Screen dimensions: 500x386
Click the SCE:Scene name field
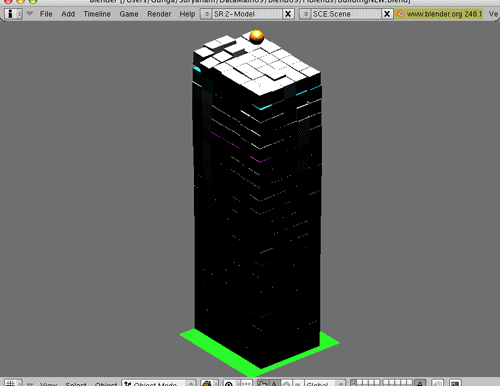point(346,14)
